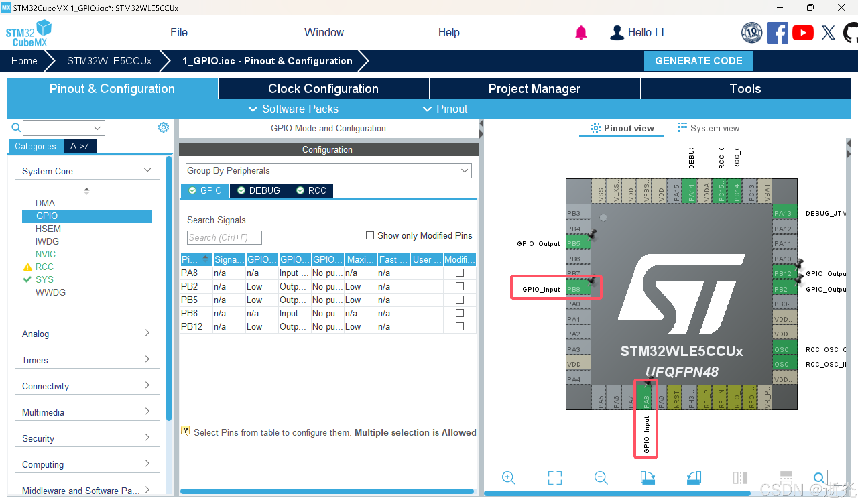This screenshot has height=504, width=858.
Task: Switch to the Tools tab
Action: (x=745, y=88)
